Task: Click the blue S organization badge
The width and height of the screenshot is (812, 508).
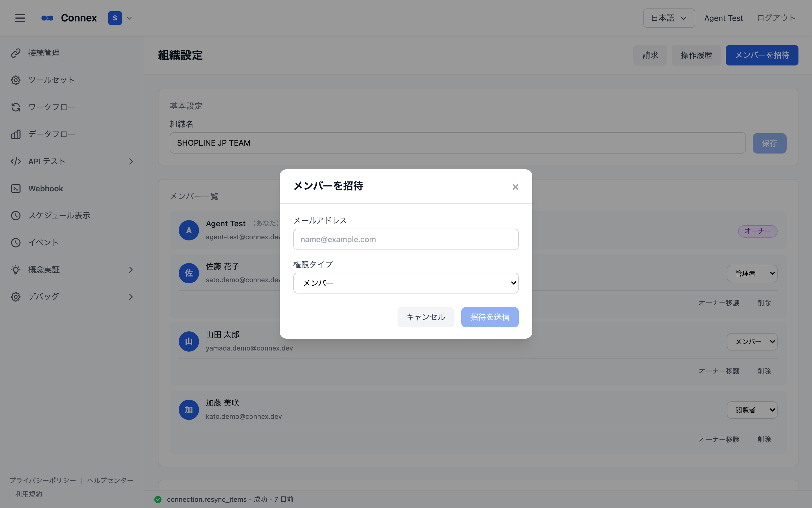Action: 115,18
